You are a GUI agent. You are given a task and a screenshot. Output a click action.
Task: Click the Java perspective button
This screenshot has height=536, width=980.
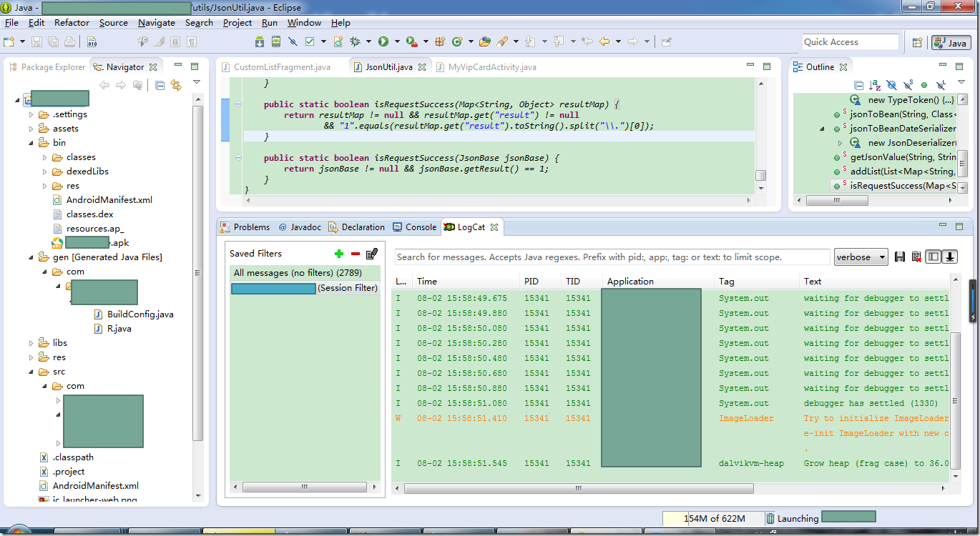(951, 43)
